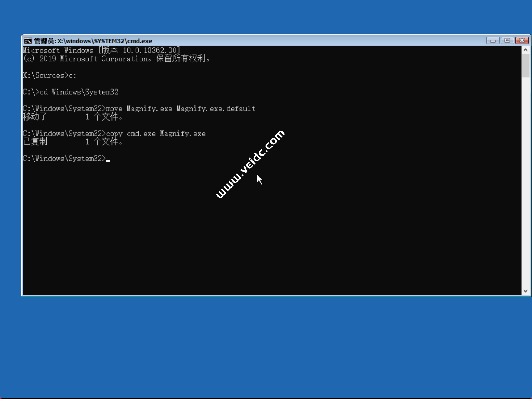Minimize the command prompt window
Image resolution: width=532 pixels, height=399 pixels.
coord(492,41)
